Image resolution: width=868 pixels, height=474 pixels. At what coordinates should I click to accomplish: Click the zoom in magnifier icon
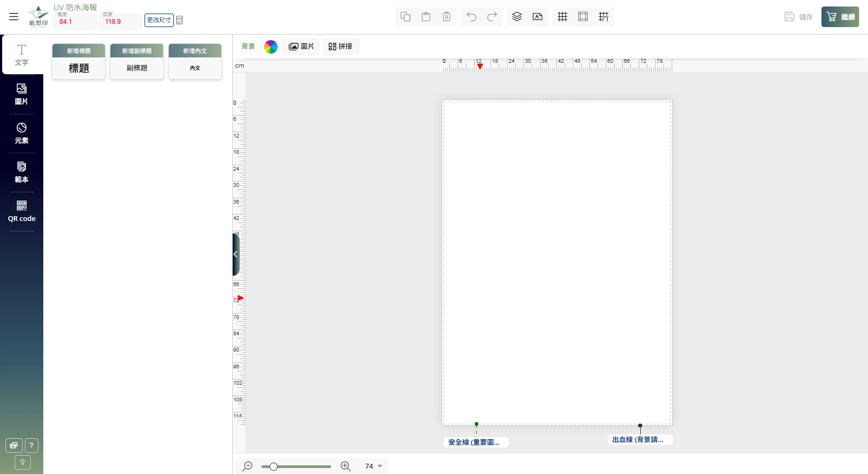346,466
